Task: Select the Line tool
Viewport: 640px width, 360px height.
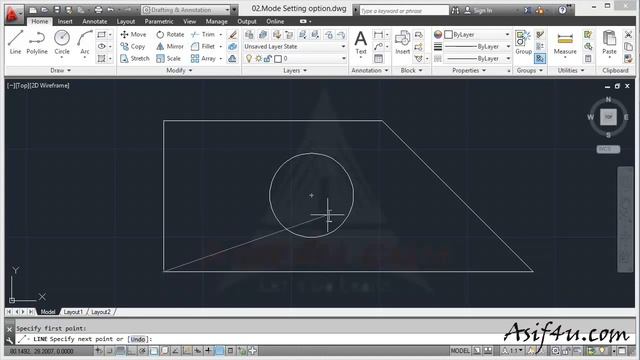Action: tap(15, 42)
